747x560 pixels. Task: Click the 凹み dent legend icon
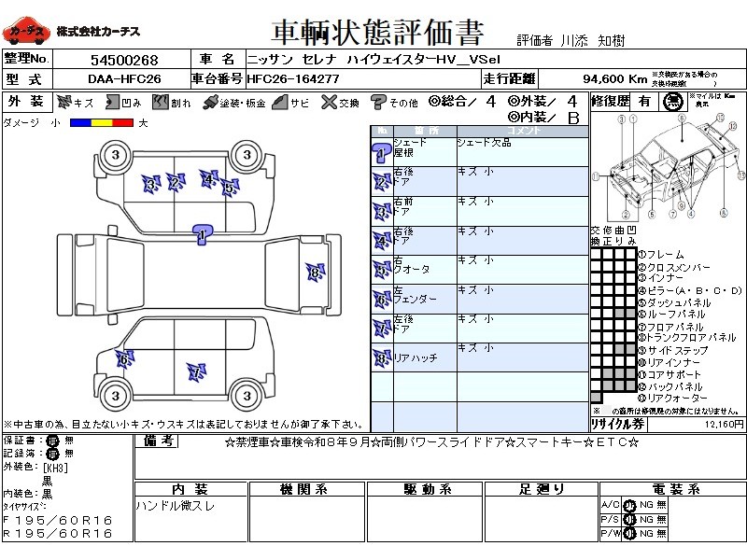coord(112,102)
